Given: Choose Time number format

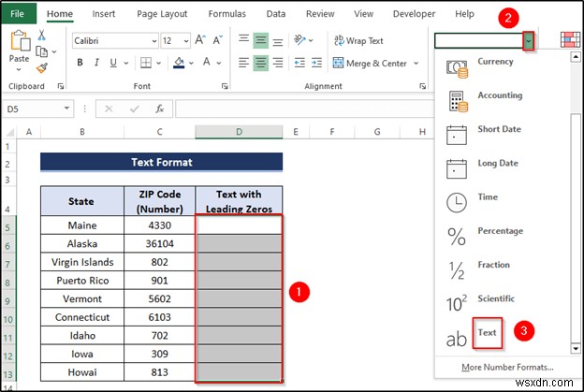Looking at the screenshot, I should (502, 202).
